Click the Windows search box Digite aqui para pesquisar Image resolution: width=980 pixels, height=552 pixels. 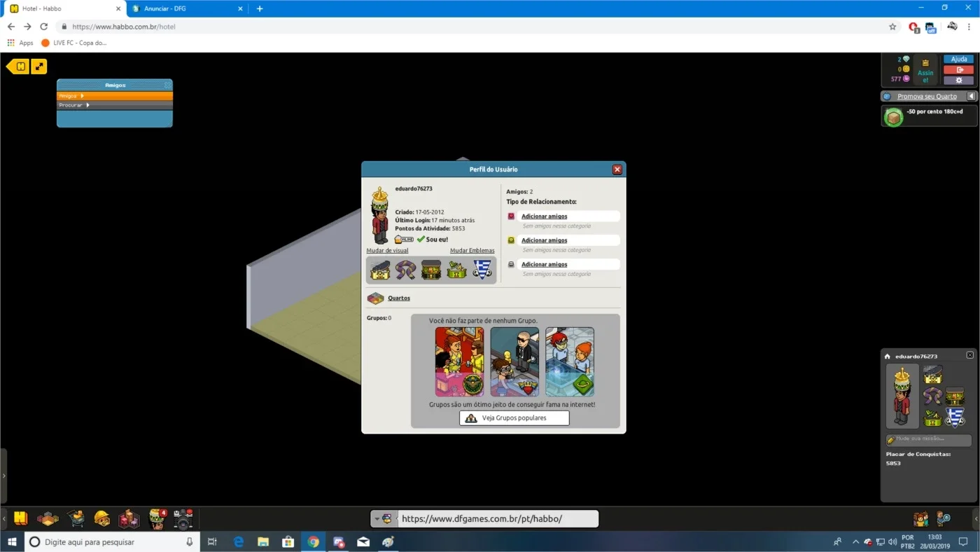[x=112, y=542]
